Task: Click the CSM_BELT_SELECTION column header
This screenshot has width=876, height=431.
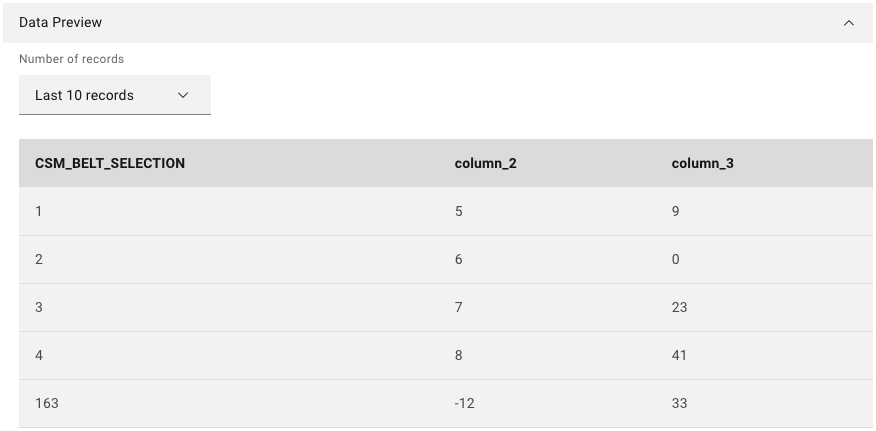Action: [x=110, y=163]
